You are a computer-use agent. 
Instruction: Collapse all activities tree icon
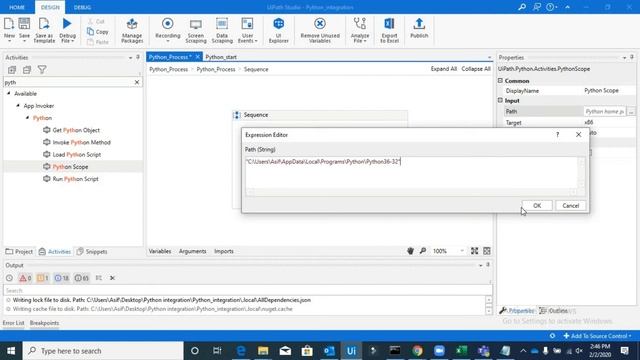click(27, 70)
